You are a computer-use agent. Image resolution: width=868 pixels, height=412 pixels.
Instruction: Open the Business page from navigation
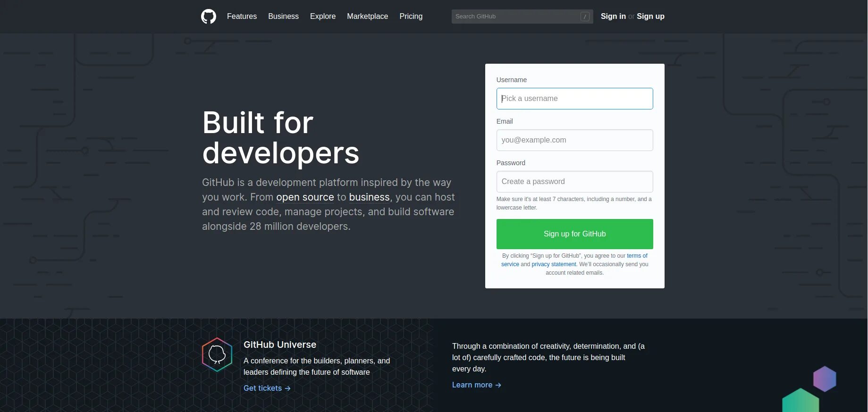(283, 16)
